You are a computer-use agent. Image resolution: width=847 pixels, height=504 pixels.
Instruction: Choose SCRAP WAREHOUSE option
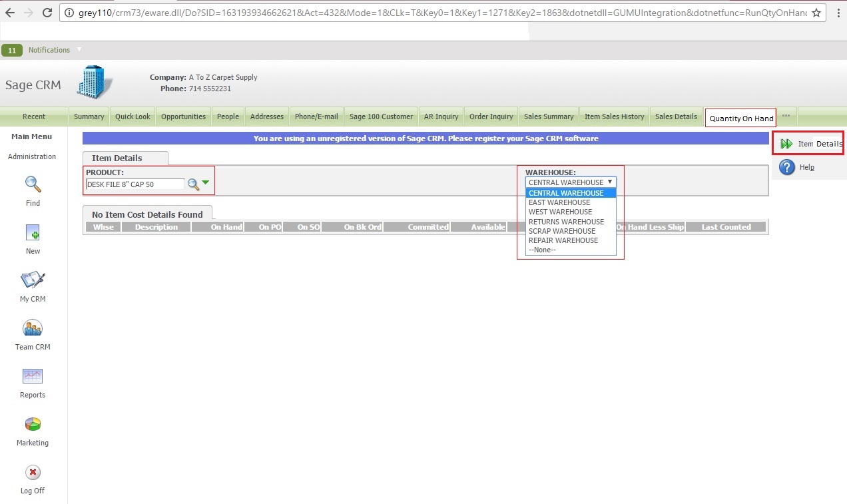571,231
